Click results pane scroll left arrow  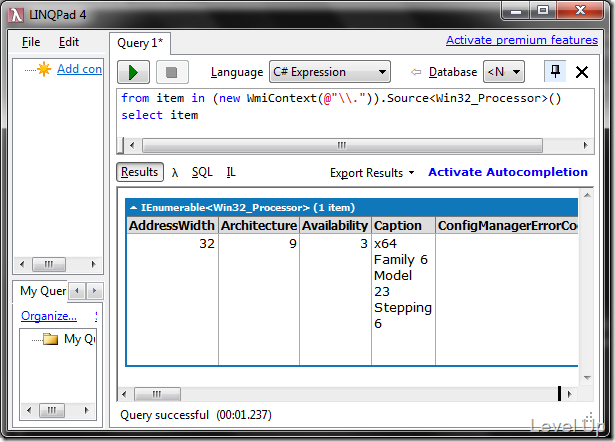pos(124,394)
